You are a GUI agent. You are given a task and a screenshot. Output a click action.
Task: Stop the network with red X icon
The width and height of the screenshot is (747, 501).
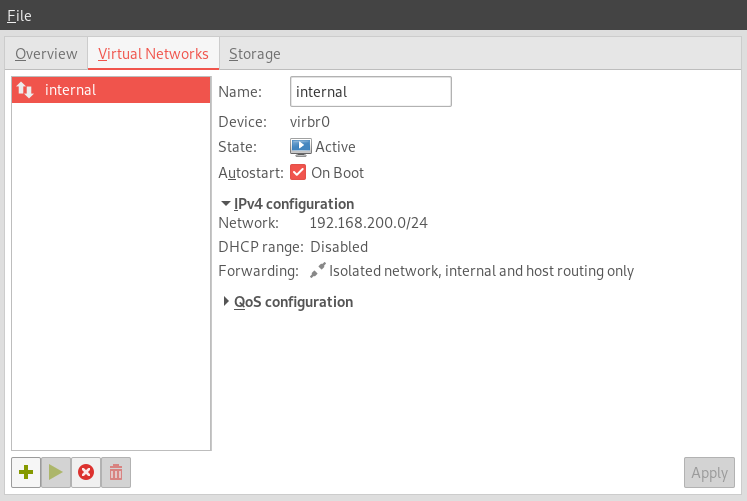[86, 472]
